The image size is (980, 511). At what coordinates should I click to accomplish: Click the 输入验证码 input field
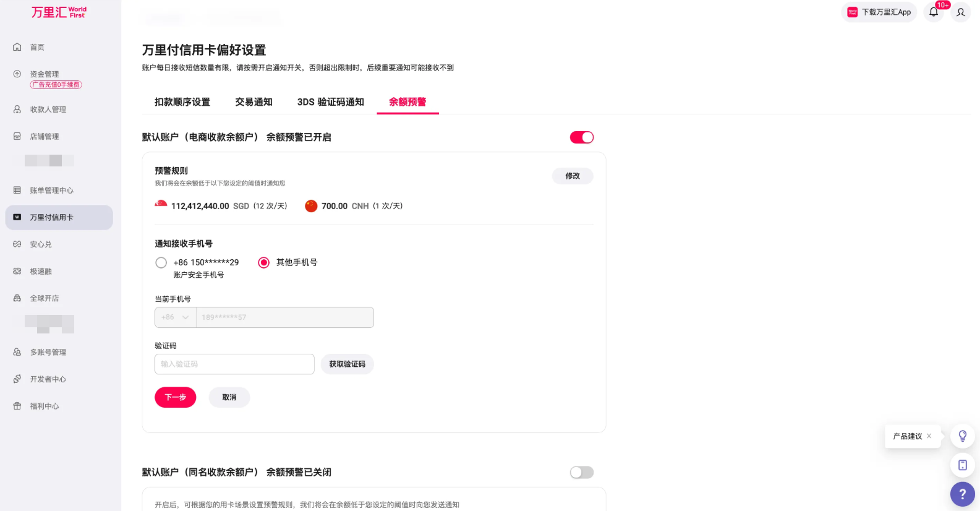(234, 364)
